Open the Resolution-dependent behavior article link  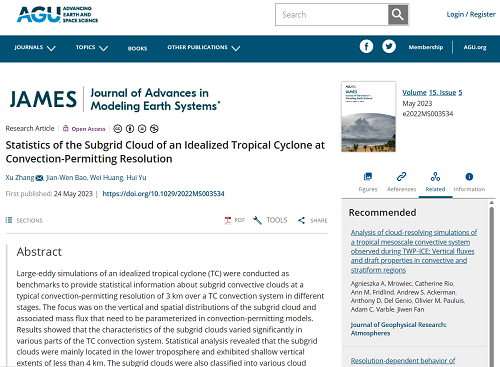coord(403,361)
